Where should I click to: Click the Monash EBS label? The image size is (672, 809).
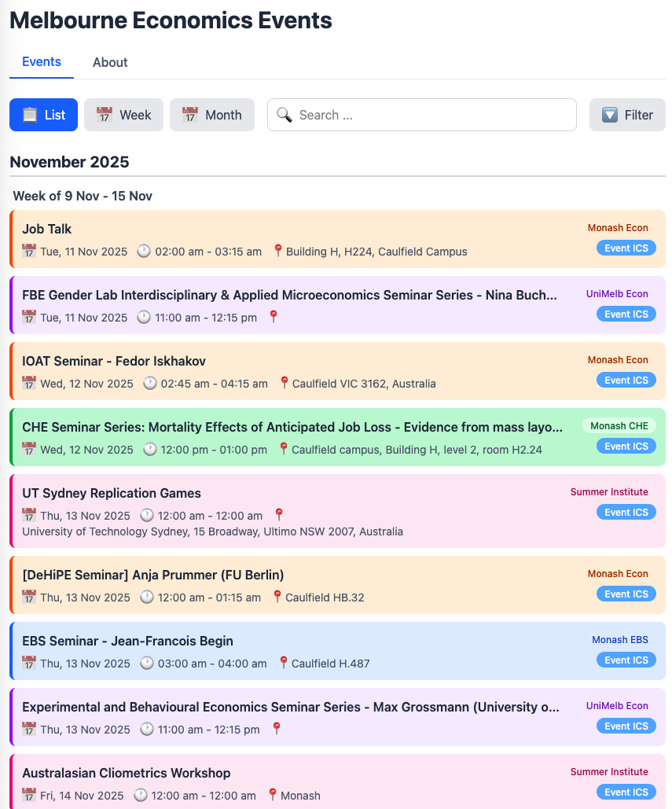pyautogui.click(x=620, y=640)
